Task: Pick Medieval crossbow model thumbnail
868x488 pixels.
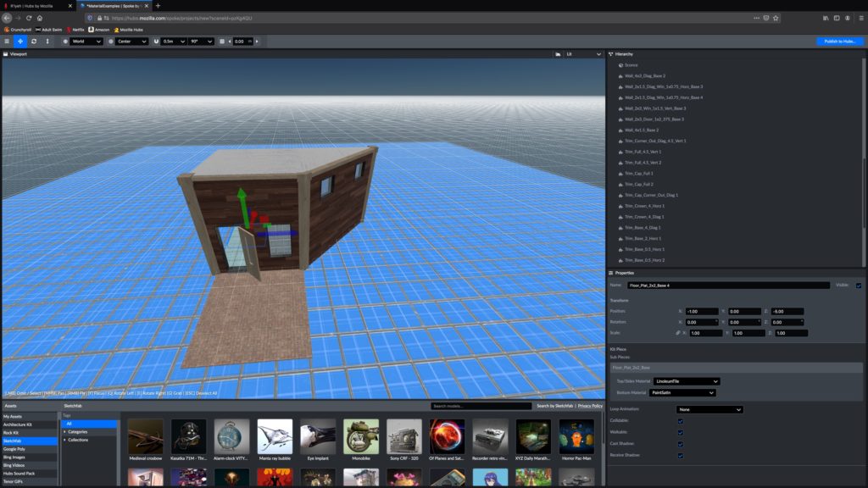Action: point(146,436)
